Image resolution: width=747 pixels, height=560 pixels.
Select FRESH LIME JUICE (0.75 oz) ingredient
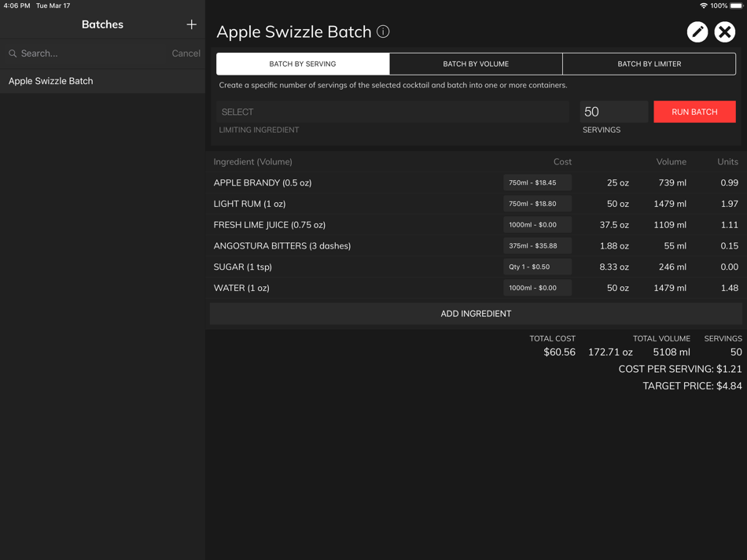click(270, 224)
